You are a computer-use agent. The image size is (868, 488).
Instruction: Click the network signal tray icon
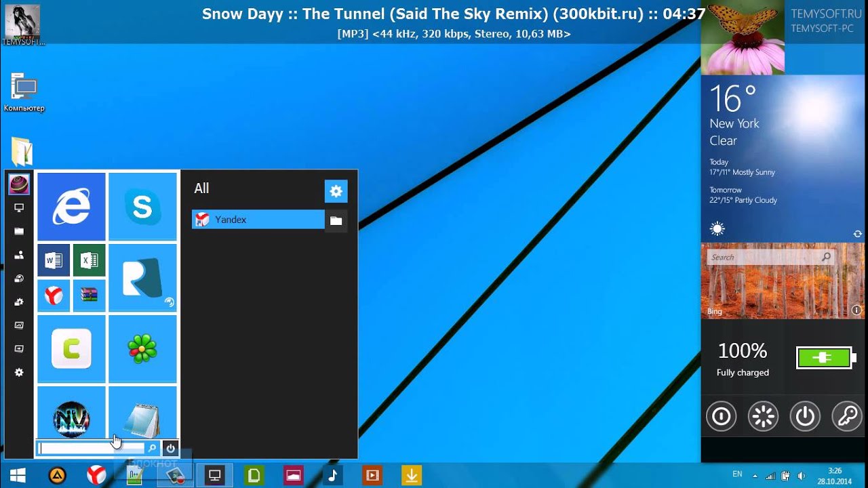coord(770,475)
